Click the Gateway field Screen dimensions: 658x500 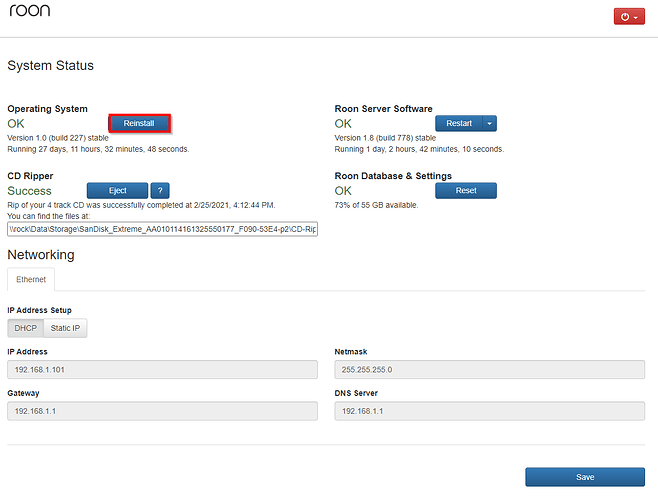coord(162,411)
